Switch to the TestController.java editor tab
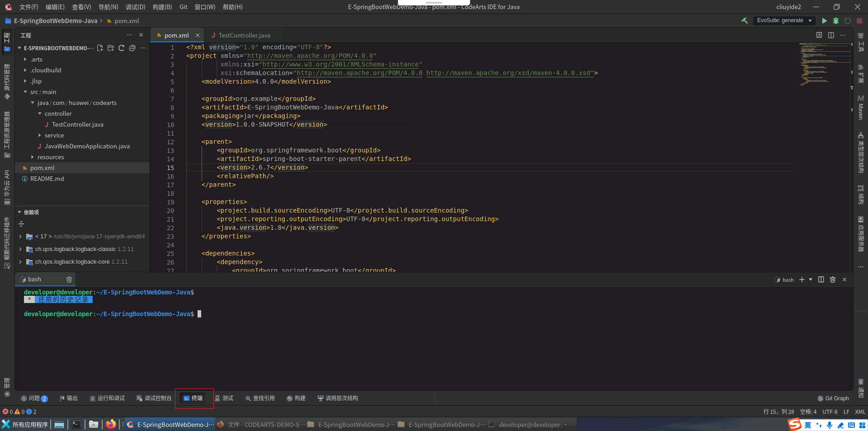This screenshot has height=431, width=868. [244, 35]
